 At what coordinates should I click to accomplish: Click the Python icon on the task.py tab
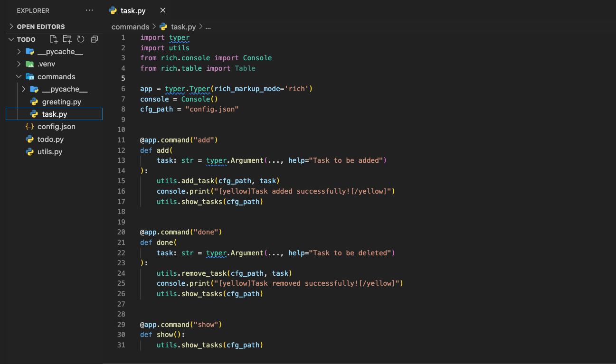pos(113,10)
